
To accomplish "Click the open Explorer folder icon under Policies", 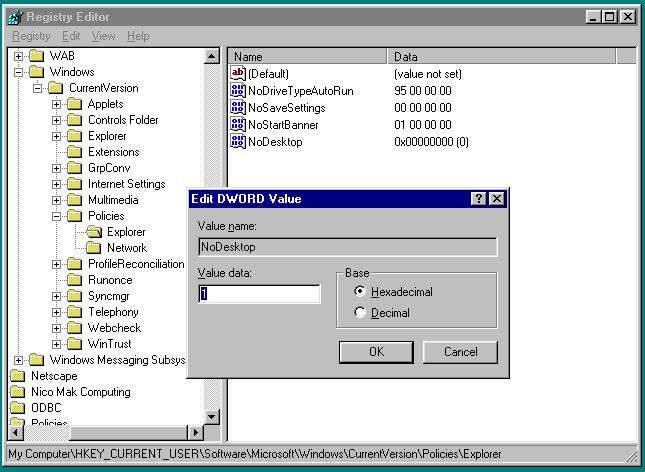I will (x=94, y=232).
